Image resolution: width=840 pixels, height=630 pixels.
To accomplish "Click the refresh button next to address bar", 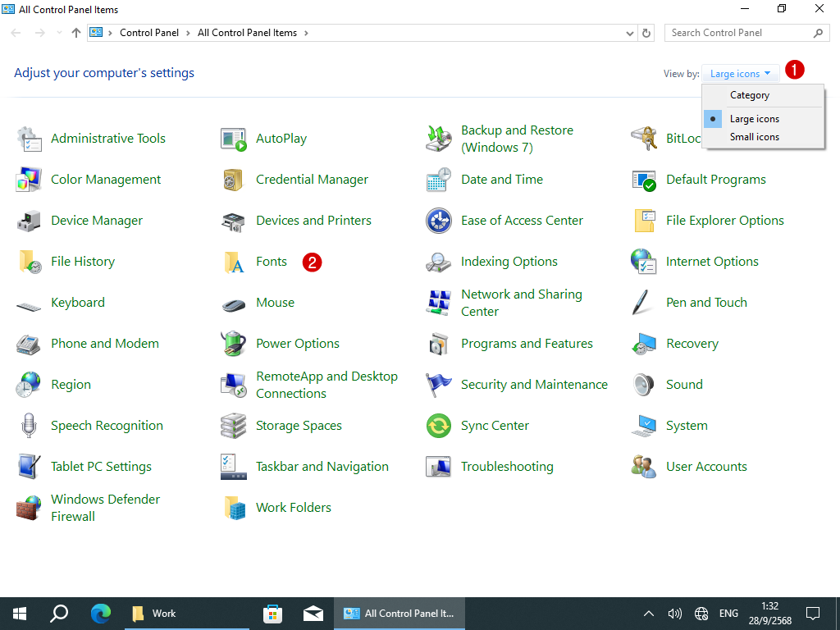I will 647,33.
